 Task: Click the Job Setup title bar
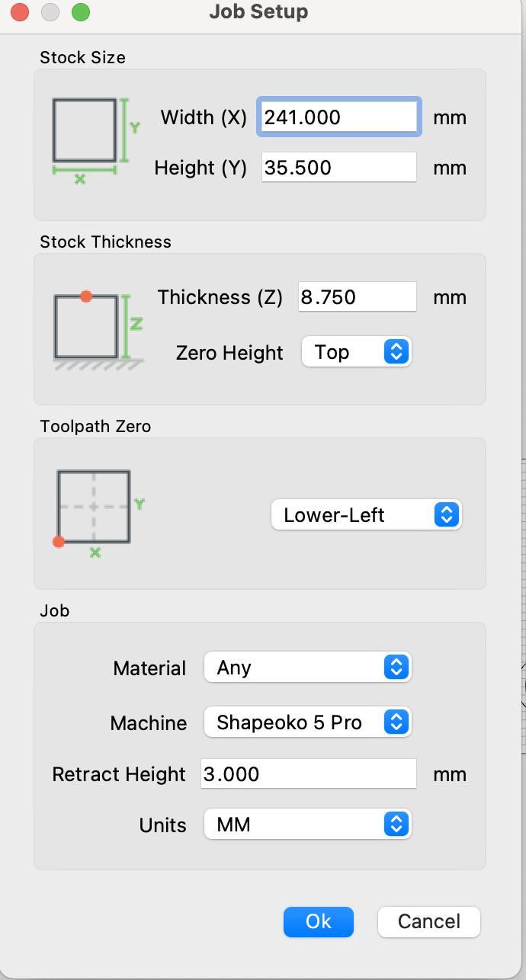tap(258, 12)
